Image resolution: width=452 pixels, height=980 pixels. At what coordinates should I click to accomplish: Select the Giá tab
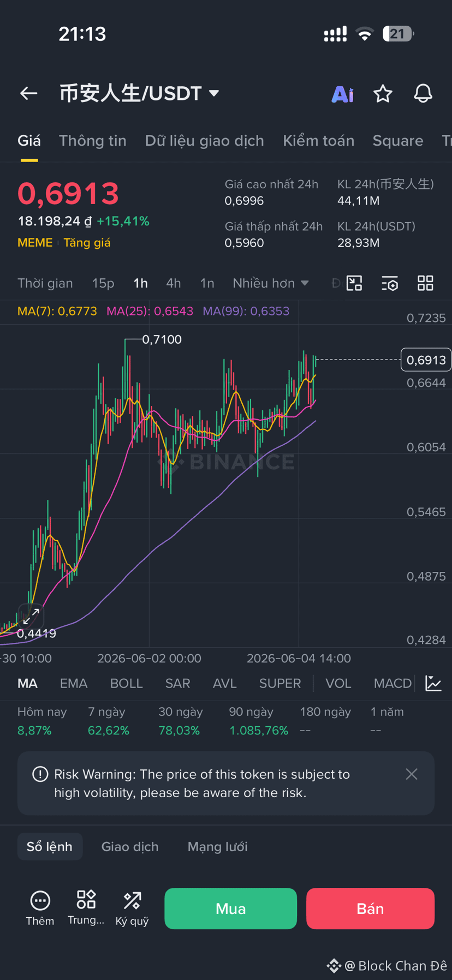tap(29, 141)
